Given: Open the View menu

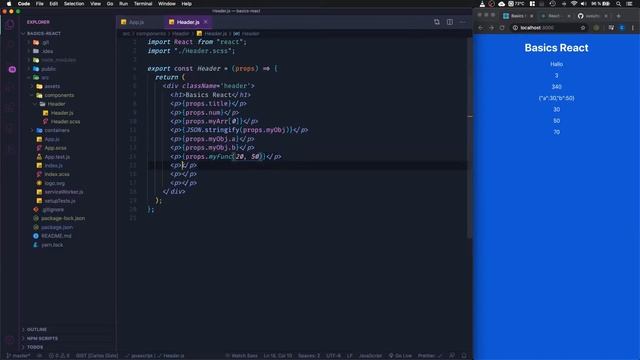Looking at the screenshot, I should pyautogui.click(x=96, y=4).
